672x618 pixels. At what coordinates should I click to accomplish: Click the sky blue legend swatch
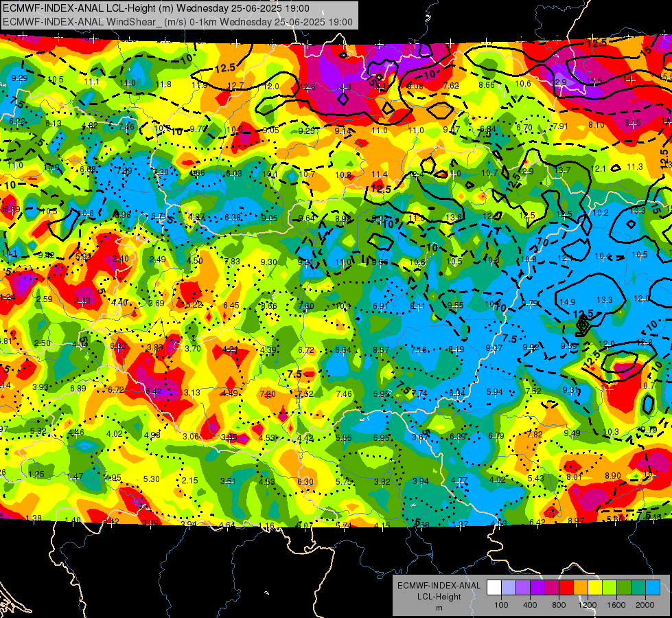[x=653, y=588]
